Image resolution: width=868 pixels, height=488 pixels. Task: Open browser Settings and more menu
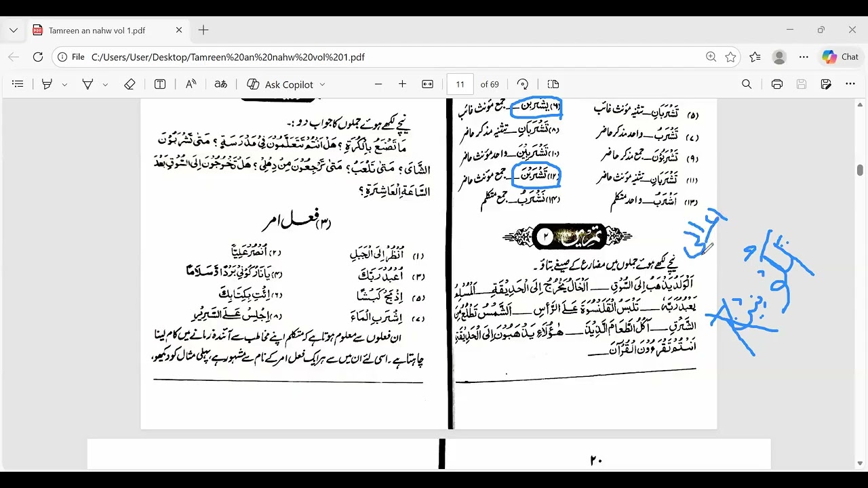click(804, 57)
